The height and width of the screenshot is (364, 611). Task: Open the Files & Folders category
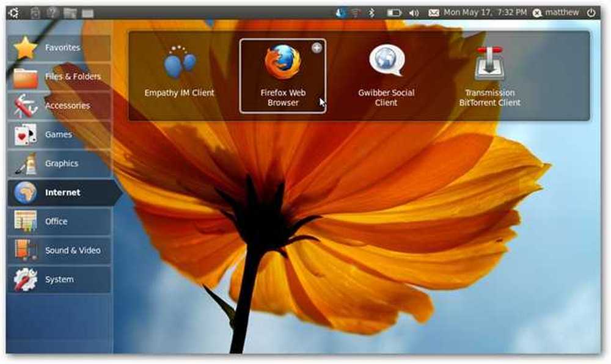click(59, 77)
